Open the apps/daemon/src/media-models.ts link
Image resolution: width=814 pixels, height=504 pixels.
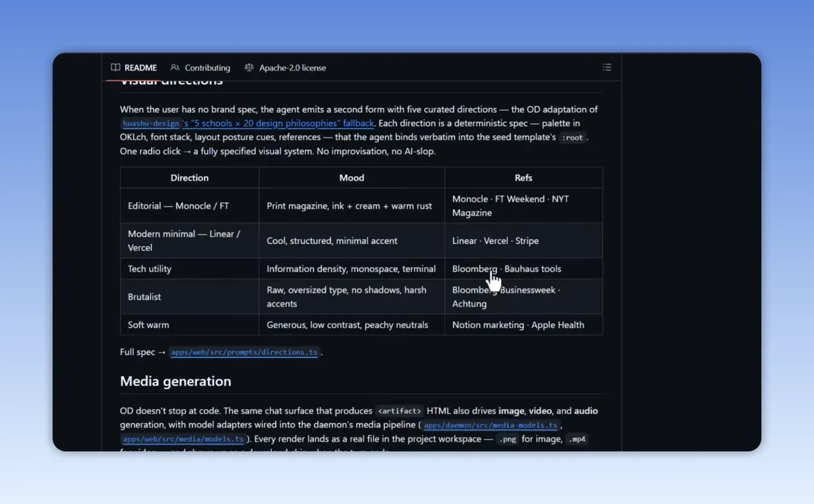(x=491, y=425)
